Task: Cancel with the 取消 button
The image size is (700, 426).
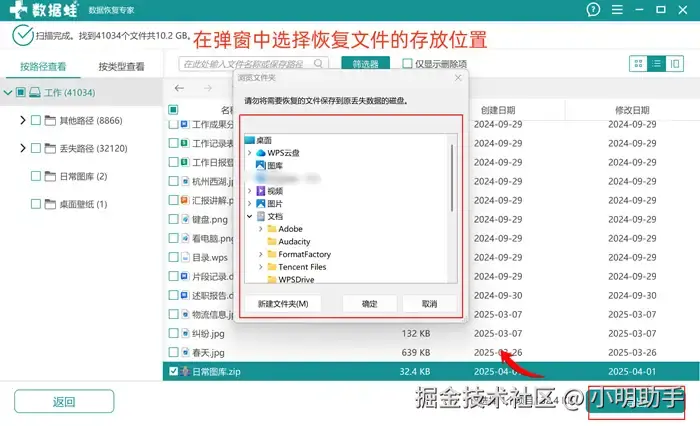Action: pos(429,304)
